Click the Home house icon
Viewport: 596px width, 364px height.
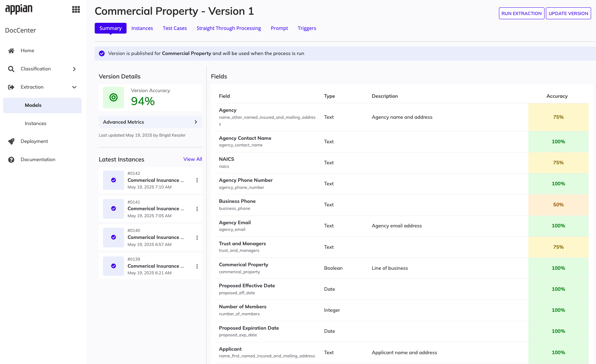click(x=11, y=51)
